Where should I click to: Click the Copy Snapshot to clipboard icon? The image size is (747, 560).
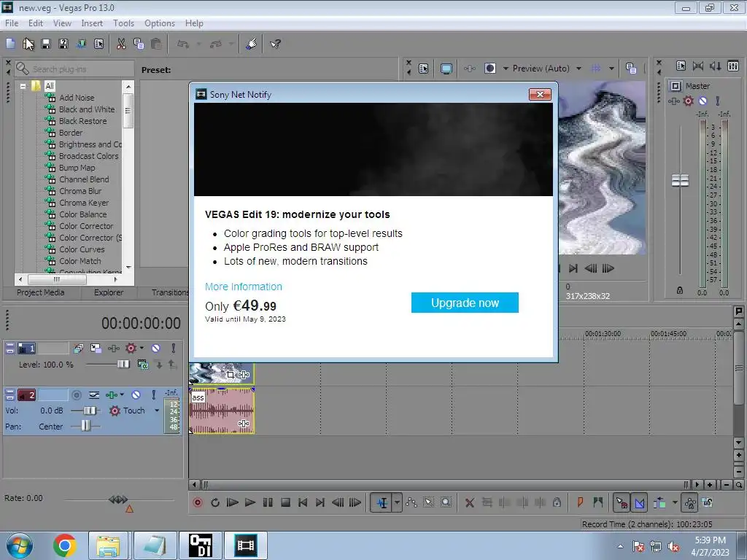(x=631, y=69)
